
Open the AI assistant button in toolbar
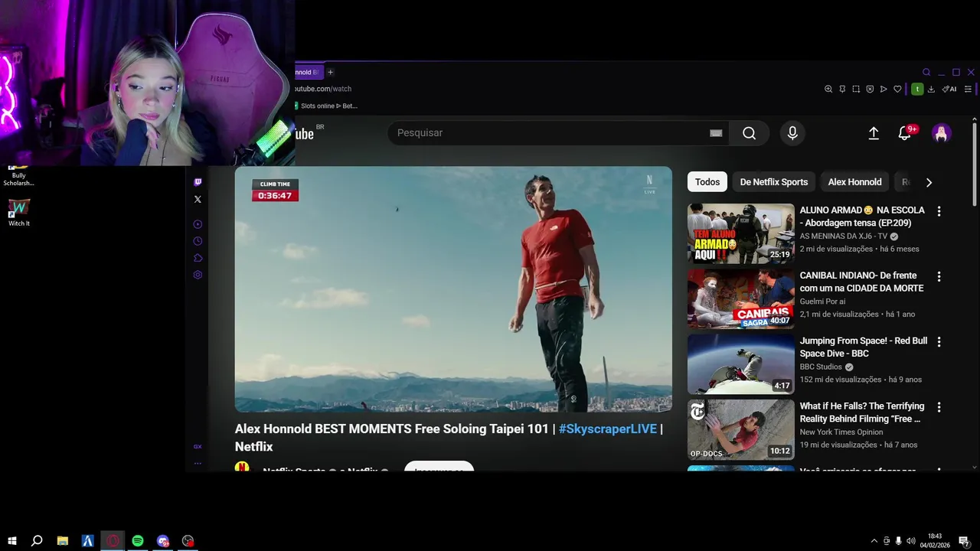click(949, 89)
